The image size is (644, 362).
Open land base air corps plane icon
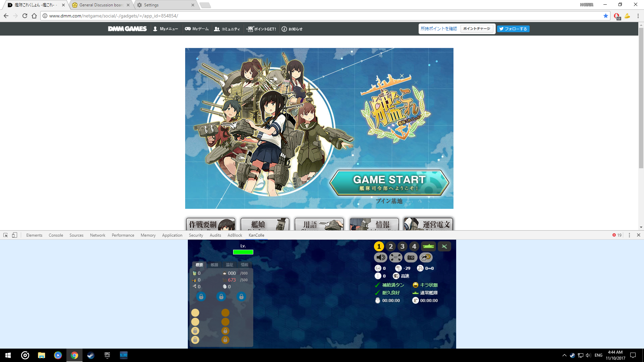coord(444,246)
